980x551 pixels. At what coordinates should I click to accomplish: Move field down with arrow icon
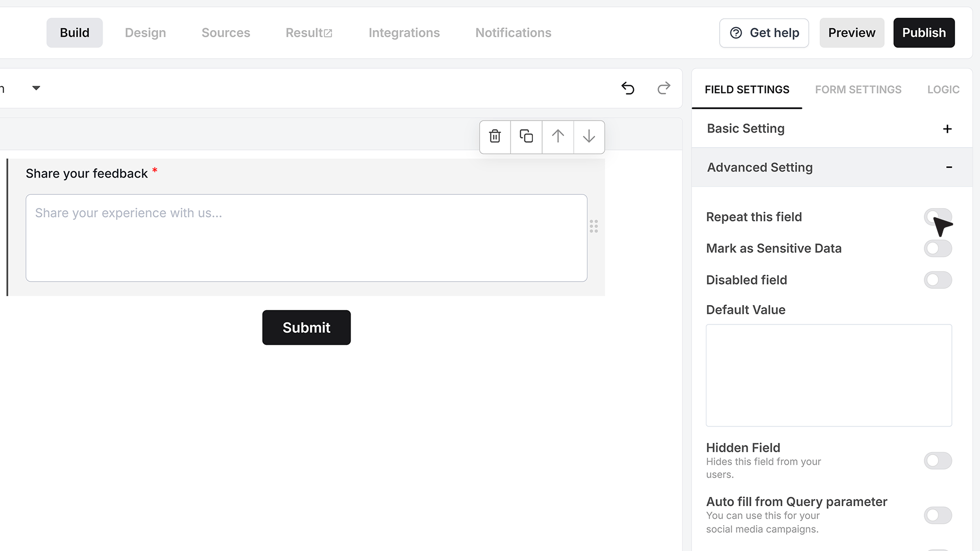(x=589, y=136)
